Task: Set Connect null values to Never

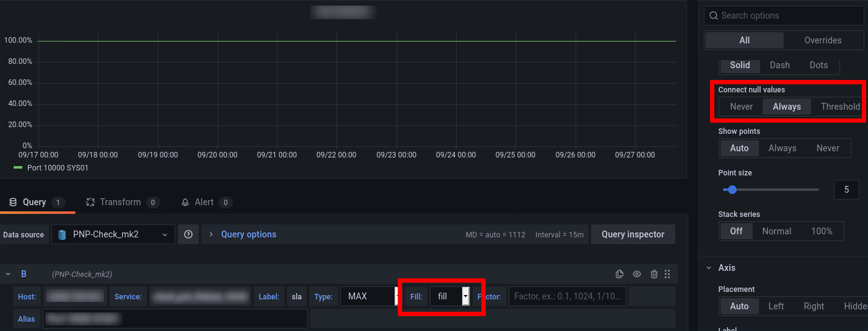Action: 741,107
